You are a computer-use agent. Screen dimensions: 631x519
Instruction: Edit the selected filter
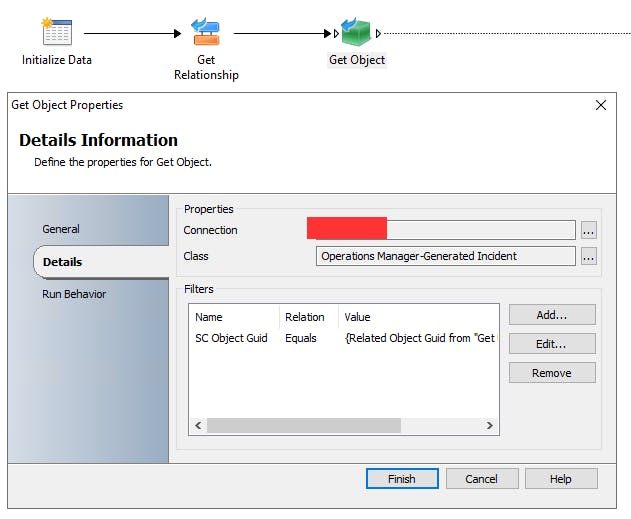(552, 344)
